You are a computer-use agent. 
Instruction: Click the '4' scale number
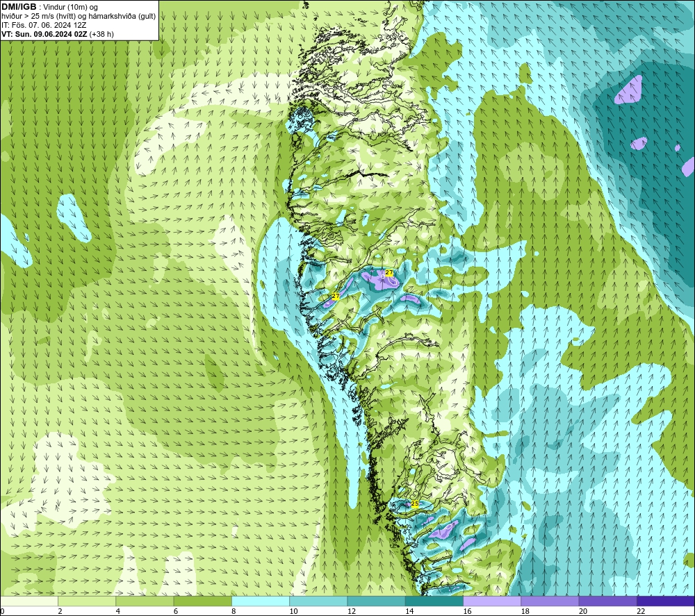(118, 611)
